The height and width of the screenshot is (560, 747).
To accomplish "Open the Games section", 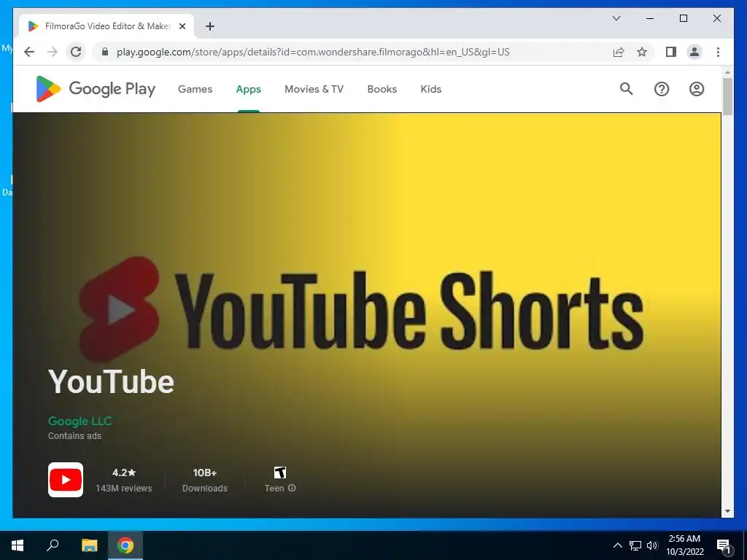I will 195,89.
